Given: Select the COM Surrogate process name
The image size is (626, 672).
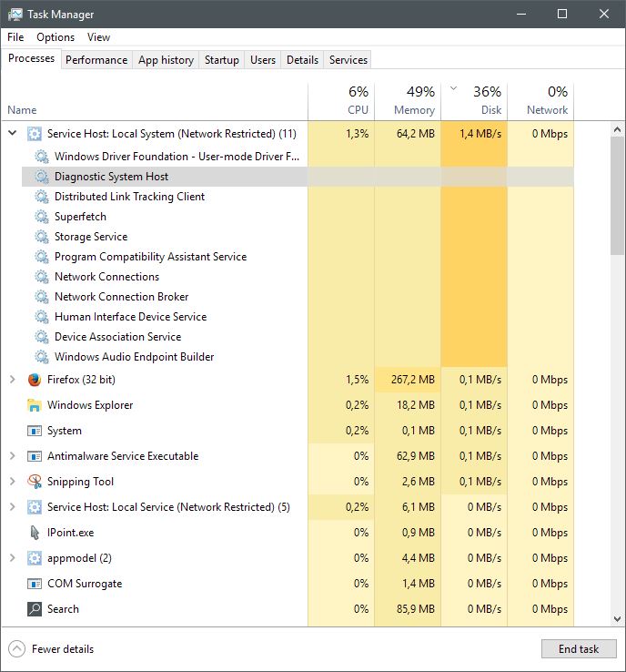Looking at the screenshot, I should point(85,584).
